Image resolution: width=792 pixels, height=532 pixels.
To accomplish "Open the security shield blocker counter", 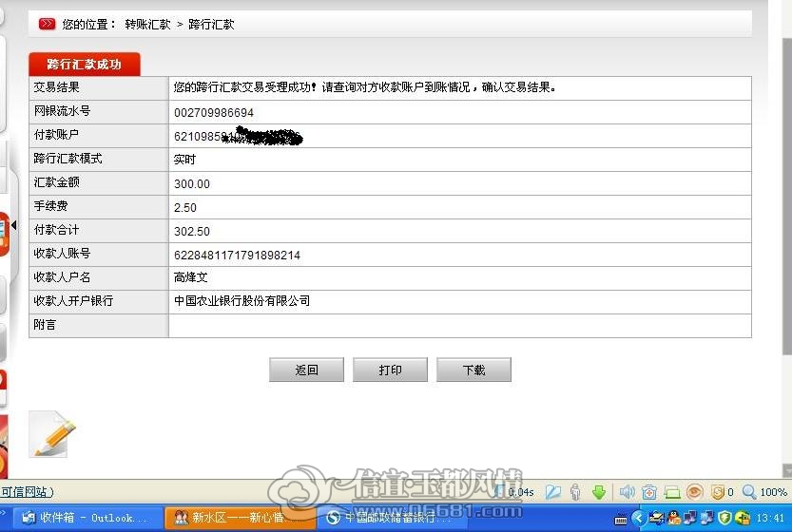I will 722,491.
